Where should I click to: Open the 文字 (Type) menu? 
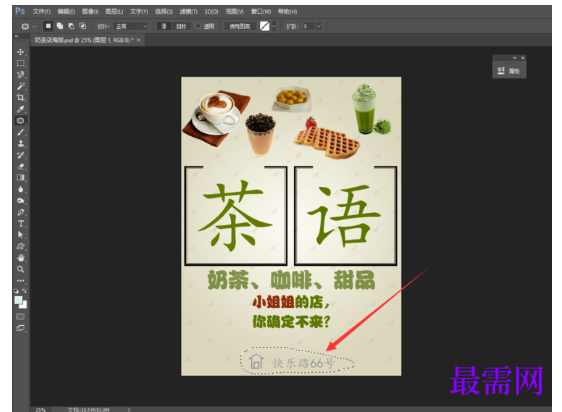click(139, 11)
